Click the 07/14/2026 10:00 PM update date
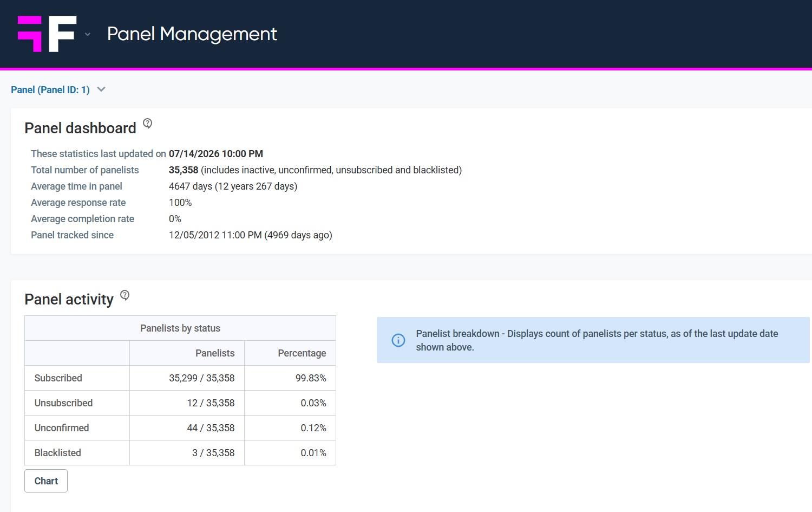812x512 pixels. (216, 154)
